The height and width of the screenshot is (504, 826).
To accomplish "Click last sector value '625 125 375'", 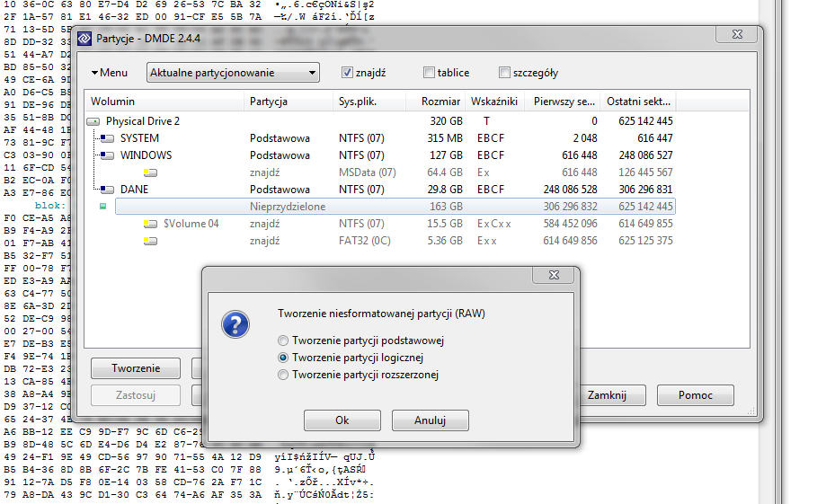I will [646, 241].
